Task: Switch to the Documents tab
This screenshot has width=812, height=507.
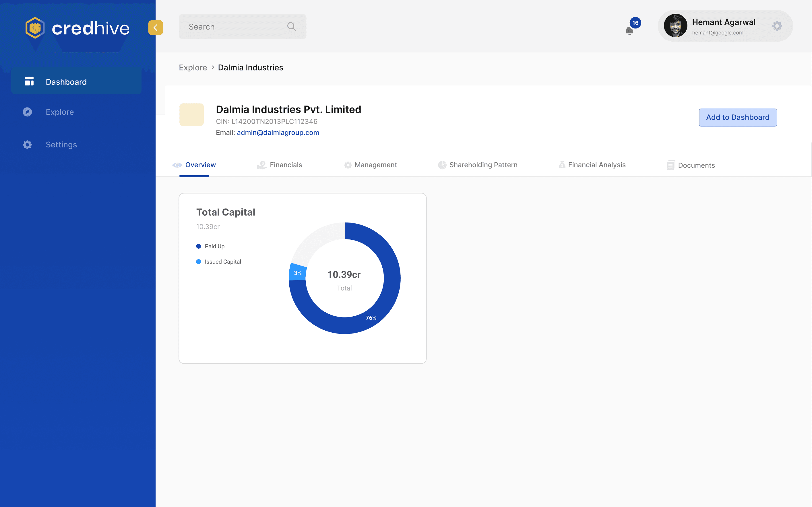Action: [x=691, y=165]
